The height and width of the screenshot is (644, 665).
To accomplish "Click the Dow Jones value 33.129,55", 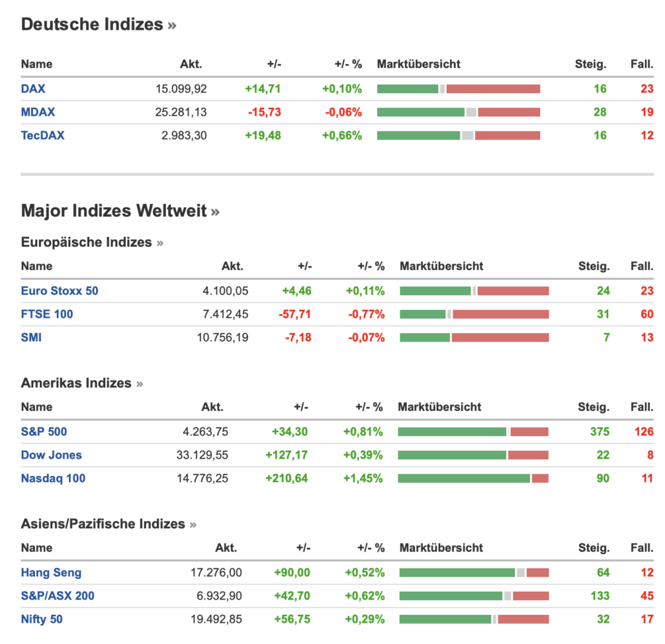I will [x=202, y=455].
